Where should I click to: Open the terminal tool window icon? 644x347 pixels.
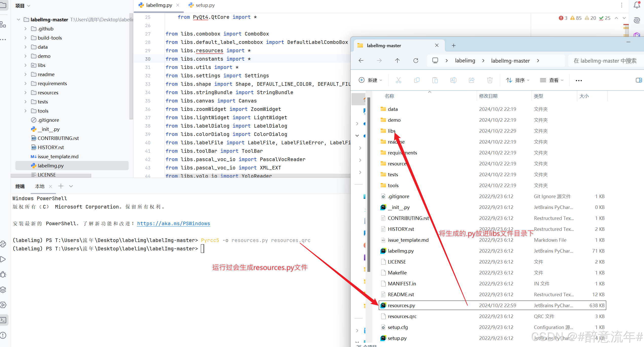(x=4, y=320)
